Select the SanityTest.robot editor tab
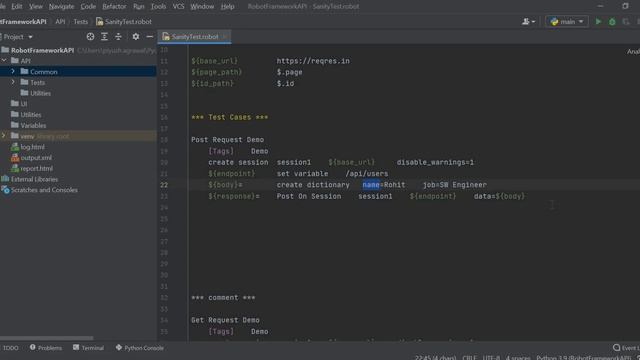The width and height of the screenshot is (640, 360). pos(195,37)
